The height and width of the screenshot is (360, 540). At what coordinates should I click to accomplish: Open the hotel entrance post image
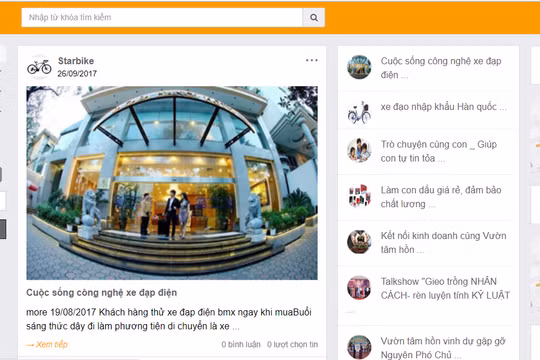tap(172, 183)
